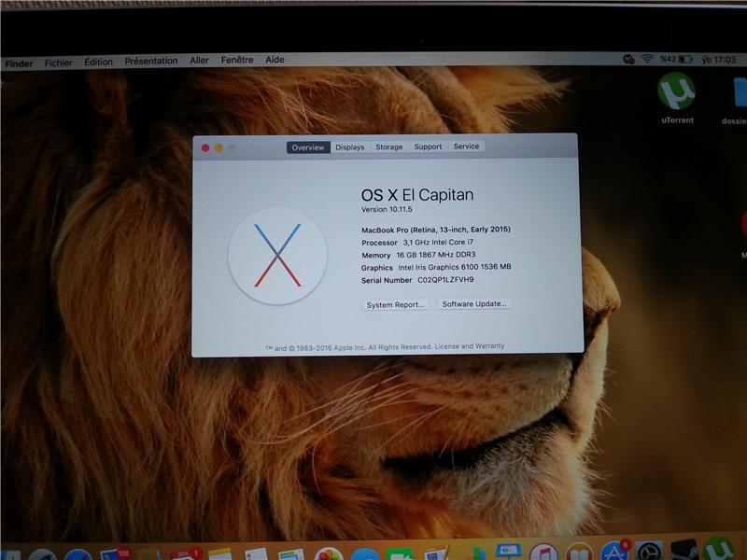Image resolution: width=747 pixels, height=560 pixels.
Task: Open Mail with the 158 badge in the Dock
Action: coord(113,552)
